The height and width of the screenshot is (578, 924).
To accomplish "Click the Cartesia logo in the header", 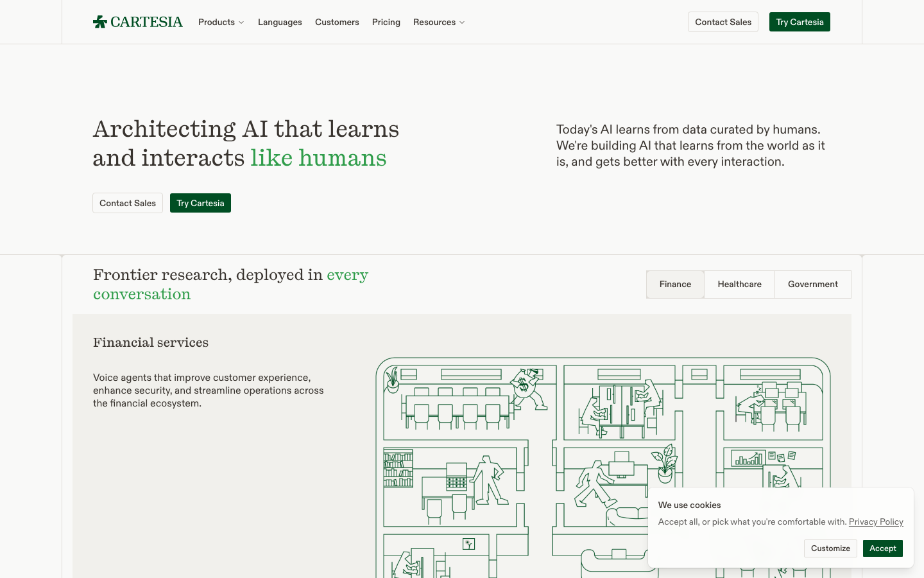I will coord(138,22).
